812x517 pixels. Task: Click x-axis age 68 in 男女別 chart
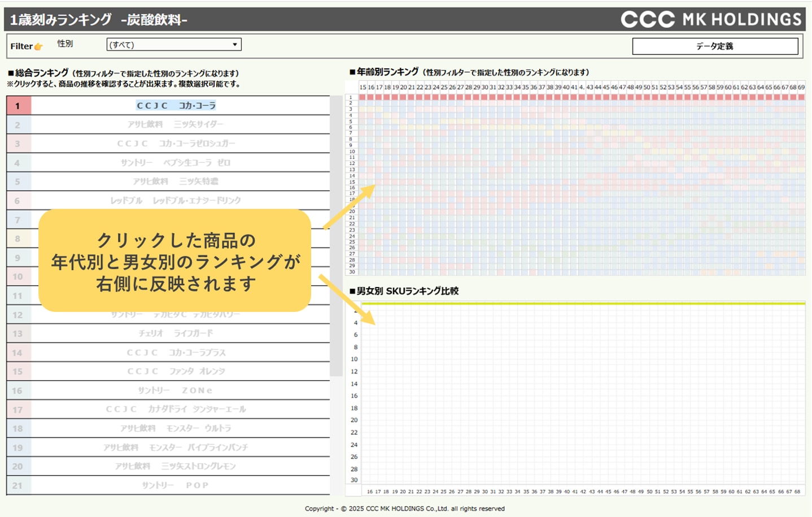(797, 492)
